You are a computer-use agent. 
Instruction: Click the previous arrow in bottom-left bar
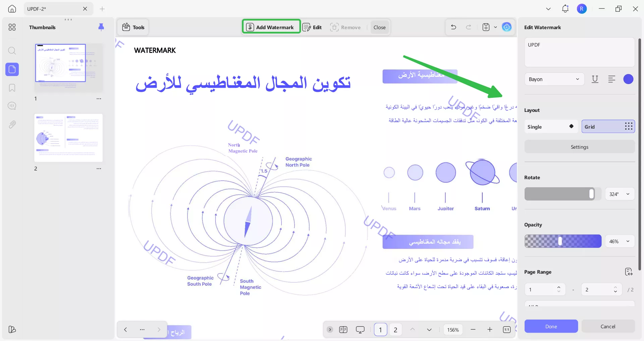(x=125, y=330)
